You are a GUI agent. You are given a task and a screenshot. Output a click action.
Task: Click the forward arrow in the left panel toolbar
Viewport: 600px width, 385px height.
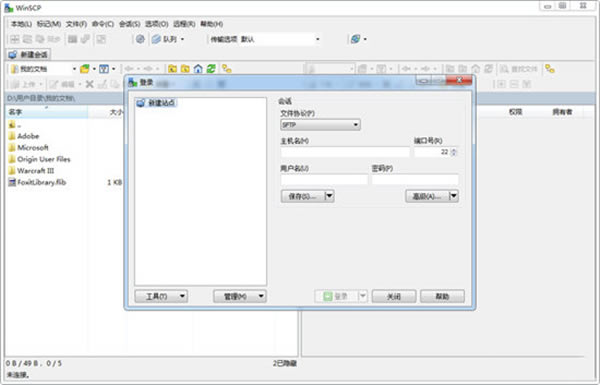click(148, 69)
